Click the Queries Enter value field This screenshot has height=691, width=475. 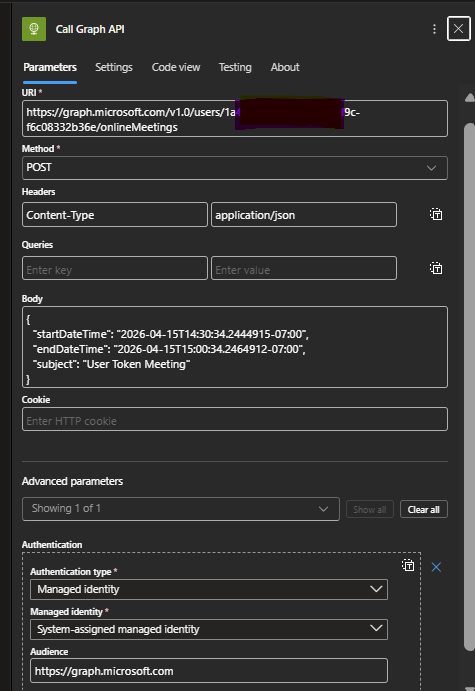304,268
